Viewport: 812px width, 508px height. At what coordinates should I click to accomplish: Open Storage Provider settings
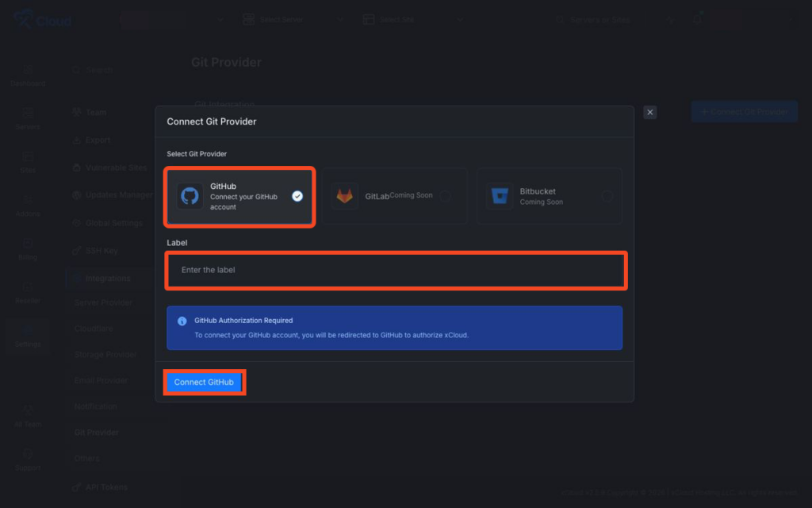[x=105, y=354]
